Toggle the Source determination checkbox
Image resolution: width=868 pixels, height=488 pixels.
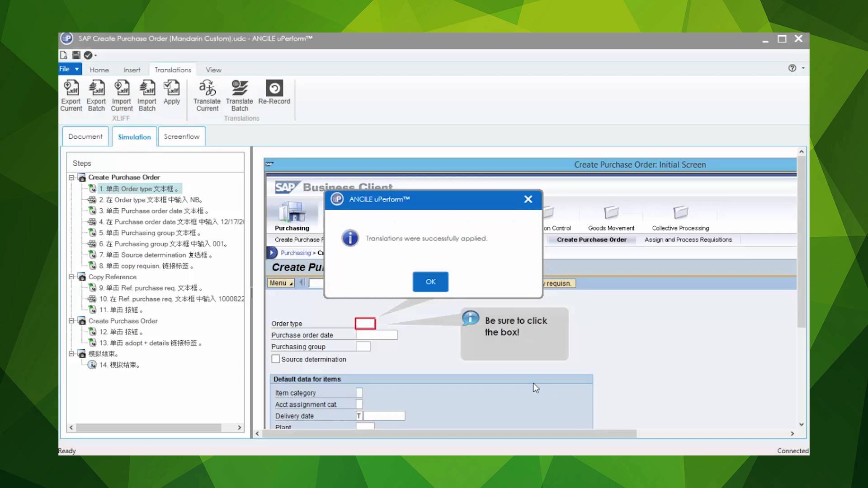tap(275, 359)
